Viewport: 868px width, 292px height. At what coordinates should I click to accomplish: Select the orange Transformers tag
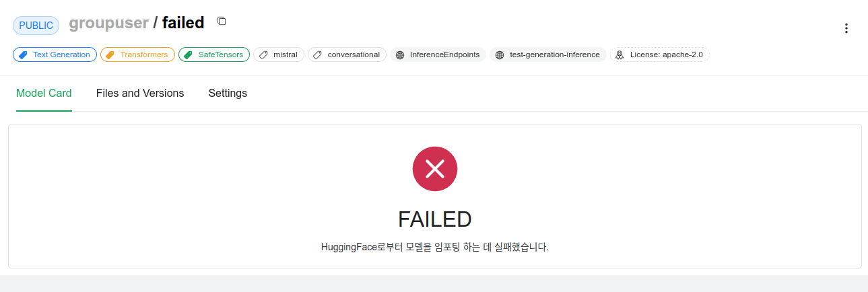point(137,54)
